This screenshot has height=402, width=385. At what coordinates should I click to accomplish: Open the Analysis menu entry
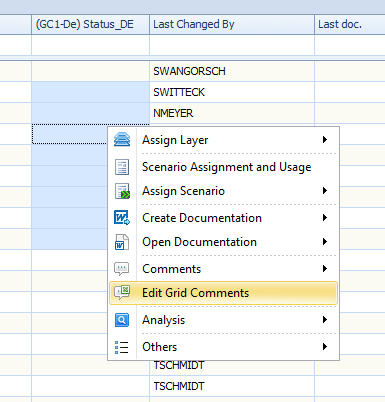223,320
